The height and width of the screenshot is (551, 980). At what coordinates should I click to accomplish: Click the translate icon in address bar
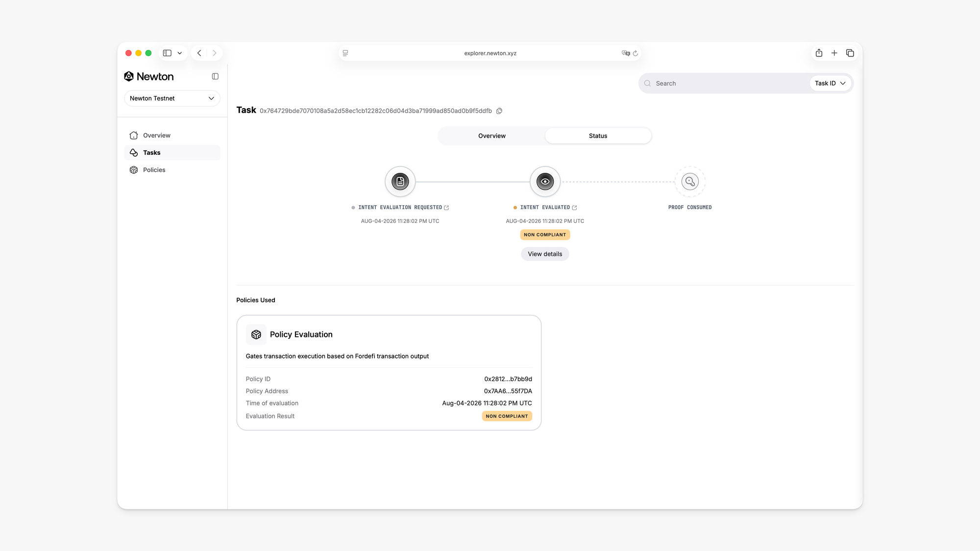pyautogui.click(x=626, y=53)
